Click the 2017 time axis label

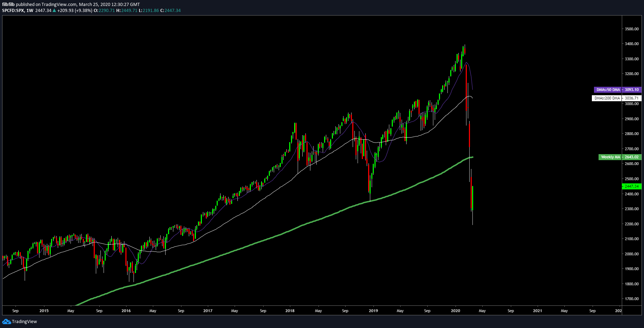point(208,311)
